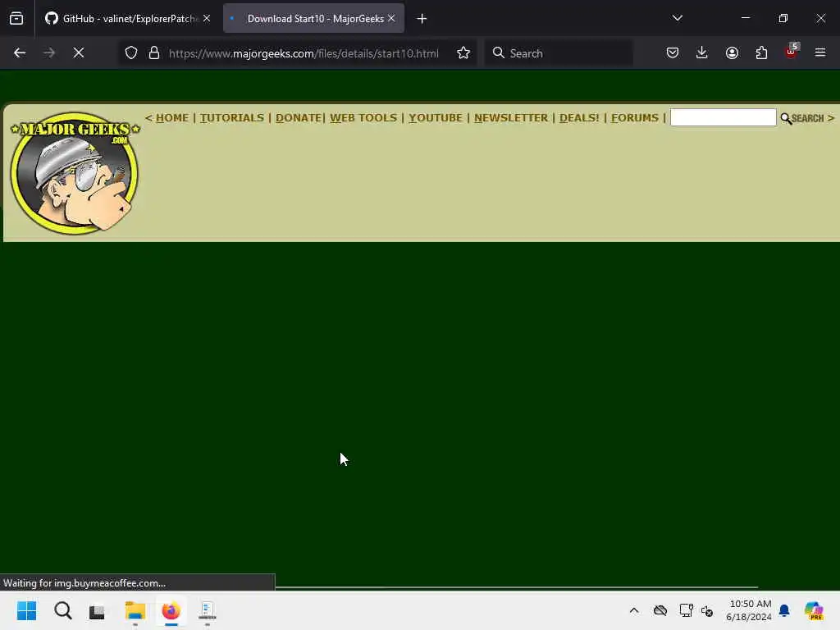Open the Windows Start menu
Image resolution: width=840 pixels, height=630 pixels.
pos(26,610)
